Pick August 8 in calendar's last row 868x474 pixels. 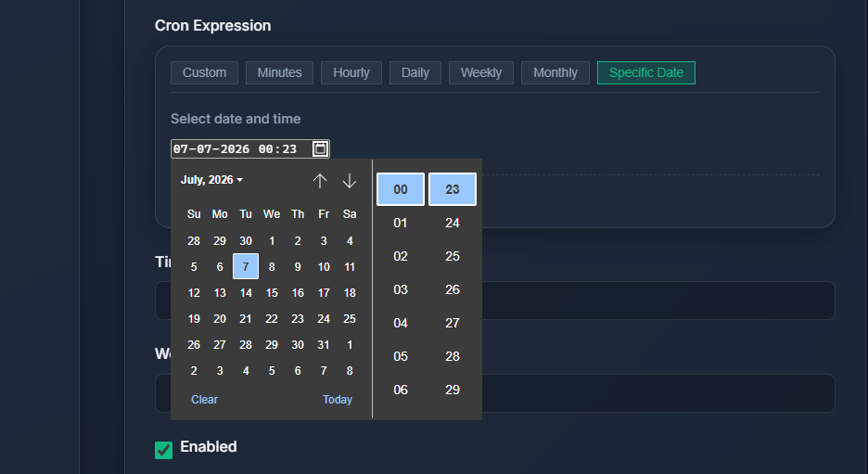(350, 370)
